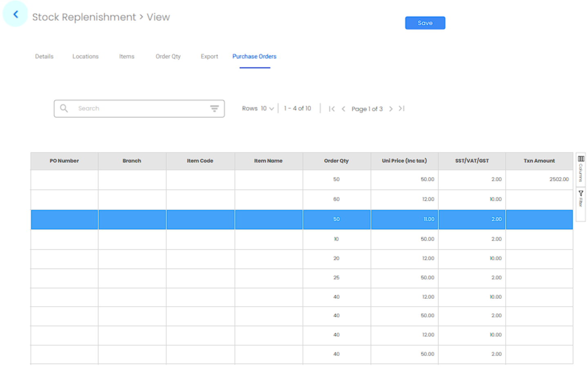The width and height of the screenshot is (588, 368).
Task: Jump to the last page
Action: pyautogui.click(x=402, y=109)
